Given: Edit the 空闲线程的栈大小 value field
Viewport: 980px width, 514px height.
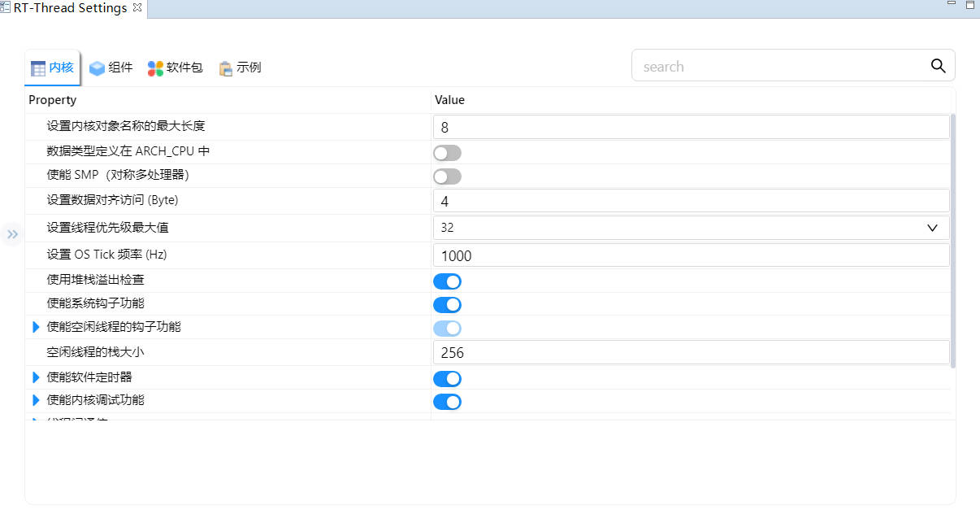Looking at the screenshot, I should (x=691, y=352).
